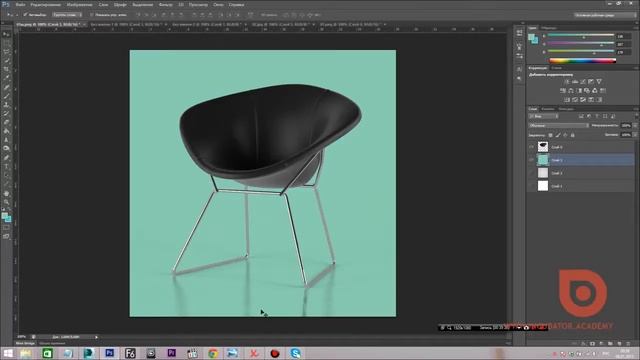Click the zoom percentage field in status bar
The image size is (640, 360).
pyautogui.click(x=22, y=337)
